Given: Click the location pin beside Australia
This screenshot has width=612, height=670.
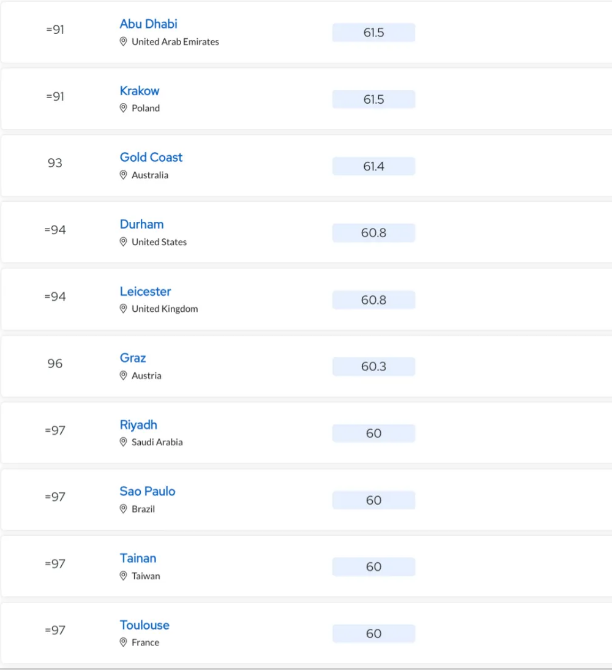Looking at the screenshot, I should pos(123,175).
